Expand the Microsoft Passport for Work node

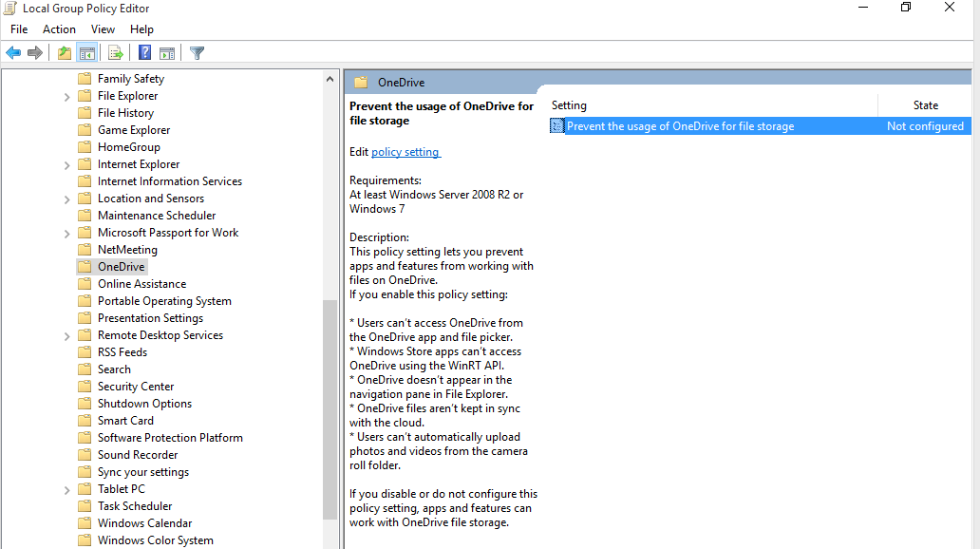click(66, 234)
